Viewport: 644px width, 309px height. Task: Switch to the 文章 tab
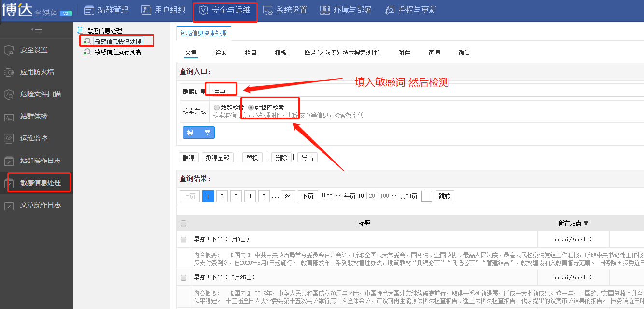191,53
